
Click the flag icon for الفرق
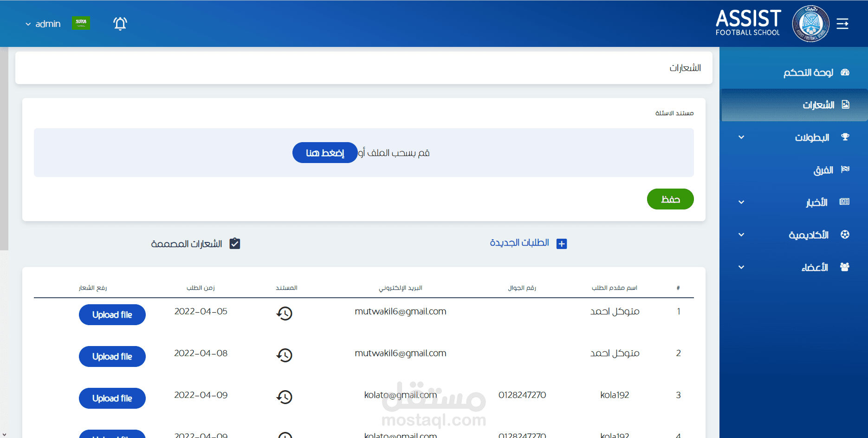(845, 170)
